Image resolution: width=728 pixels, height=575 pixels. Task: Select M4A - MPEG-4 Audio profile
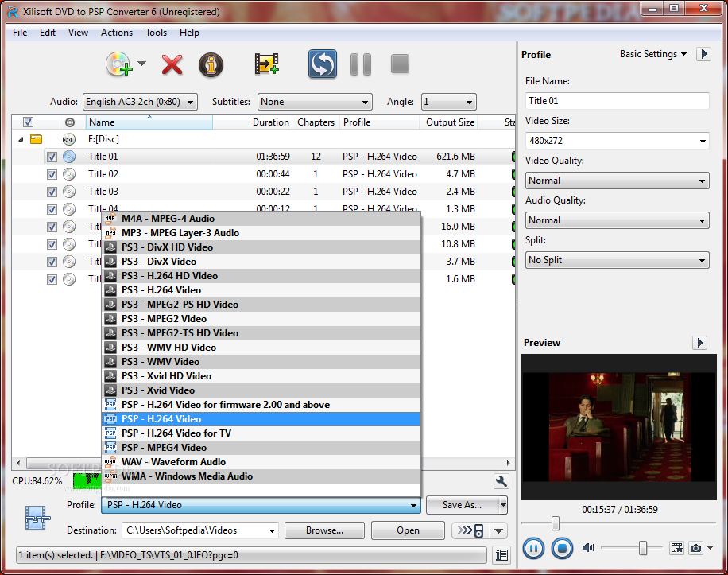point(261,218)
